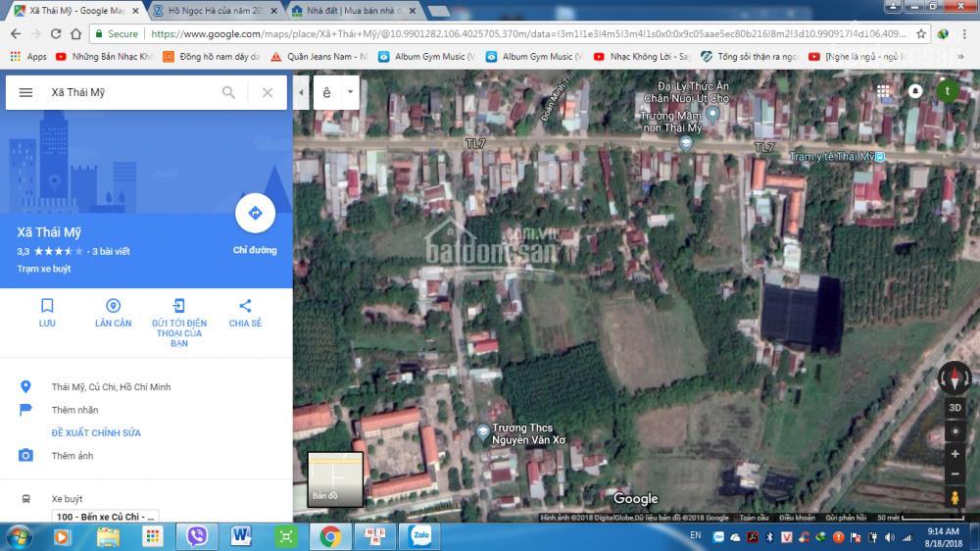
Task: Select the ê input method button
Action: click(327, 92)
